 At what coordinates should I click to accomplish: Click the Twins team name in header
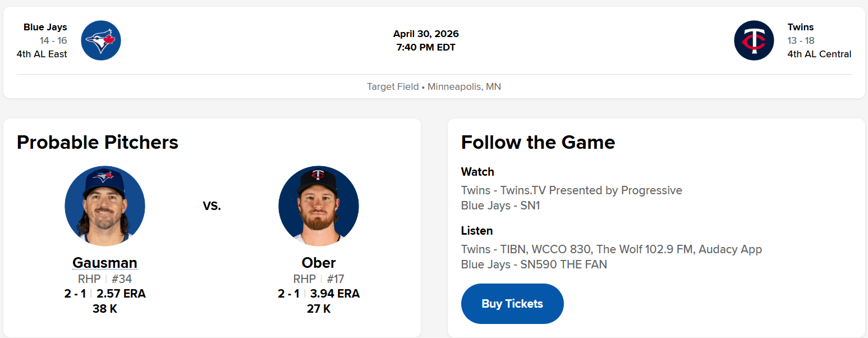tap(801, 27)
